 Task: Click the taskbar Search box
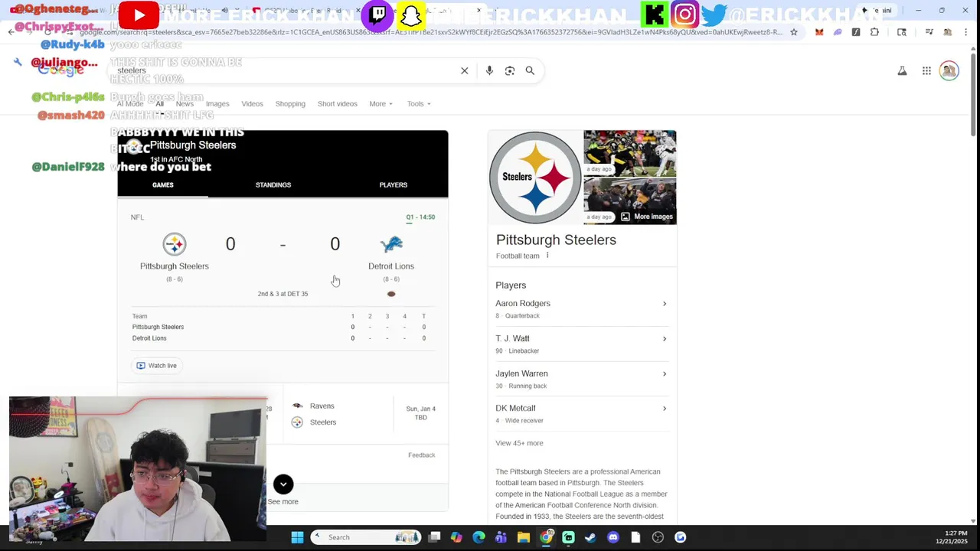click(366, 537)
